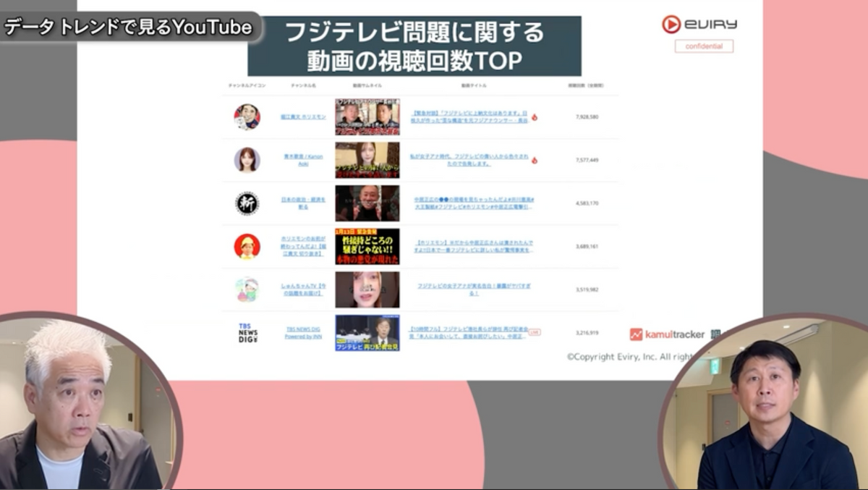Click the red circle yellow-helmet channel icon
868x490 pixels.
point(247,246)
